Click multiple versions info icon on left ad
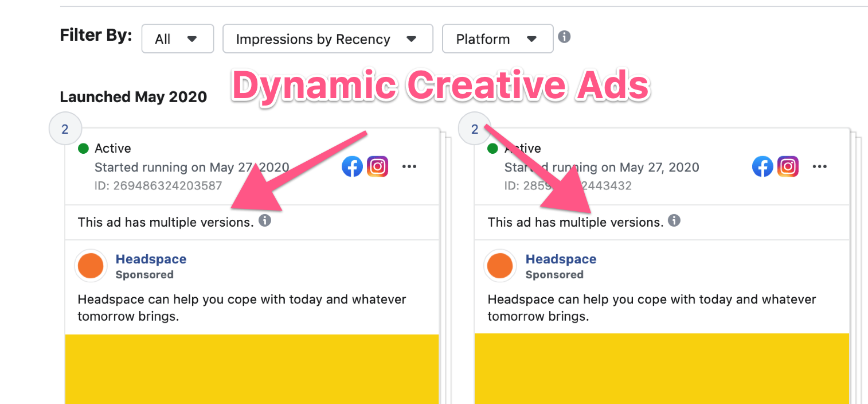Viewport: 868px width, 404px height. click(x=264, y=220)
